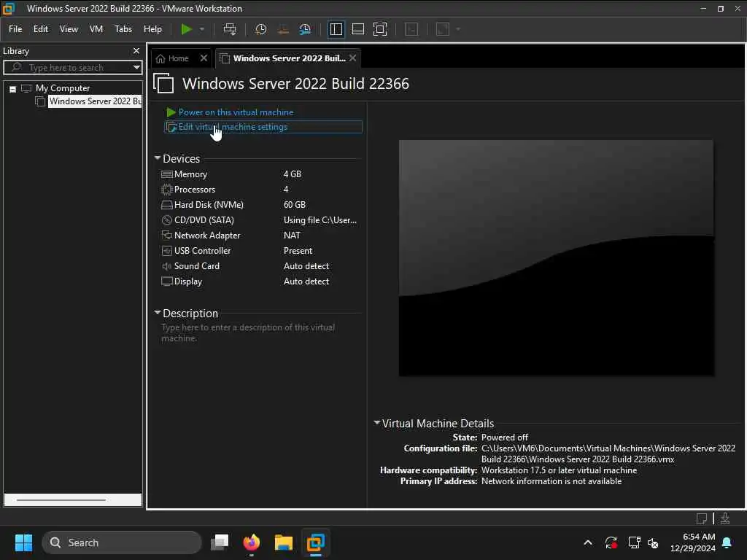Open the power options dropdown arrow
The width and height of the screenshot is (747, 560).
(x=202, y=29)
